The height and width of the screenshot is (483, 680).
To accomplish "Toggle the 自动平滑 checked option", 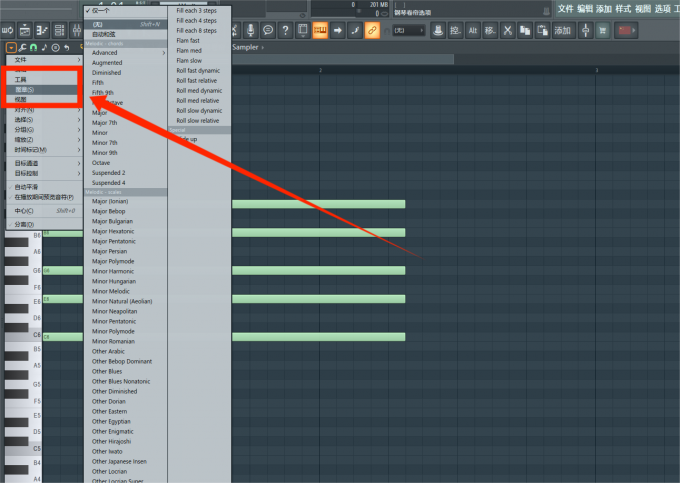I will [x=44, y=187].
